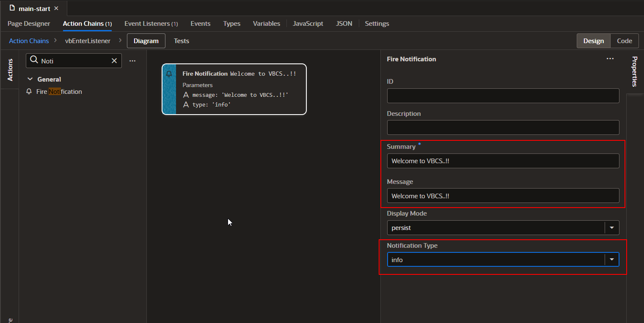Collapse the General actions group
This screenshot has height=323, width=644.
[x=30, y=79]
